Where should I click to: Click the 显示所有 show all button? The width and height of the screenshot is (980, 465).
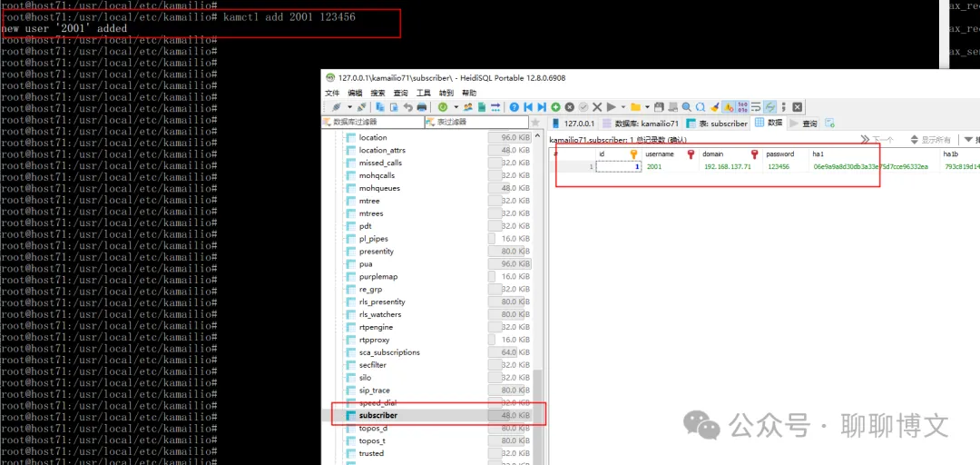click(x=931, y=140)
